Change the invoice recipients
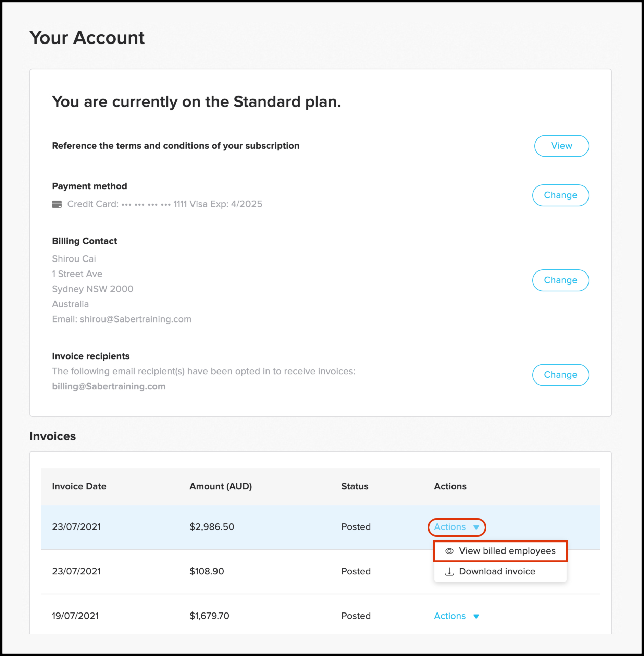The height and width of the screenshot is (656, 644). click(560, 375)
